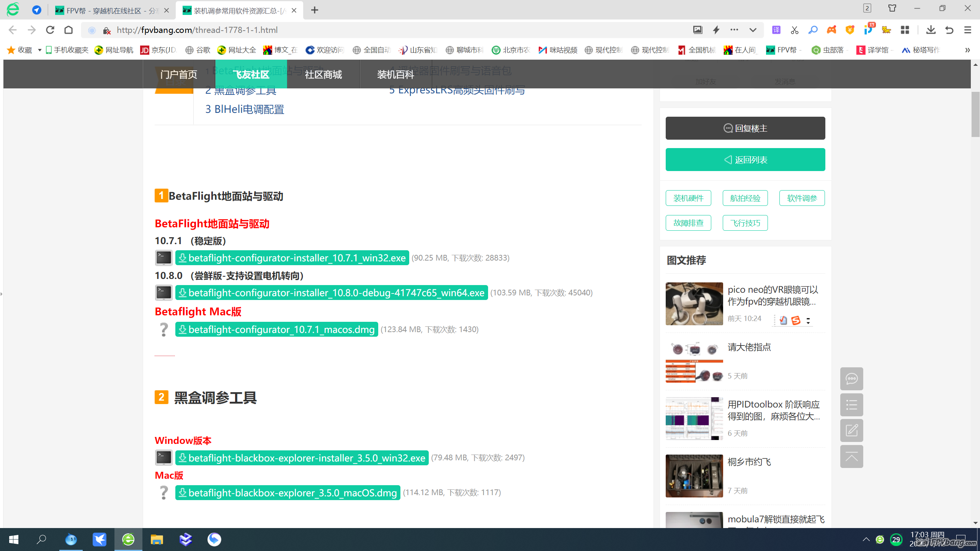Select the 装机硬件 tag
Image resolution: width=980 pixels, height=551 pixels.
(688, 198)
